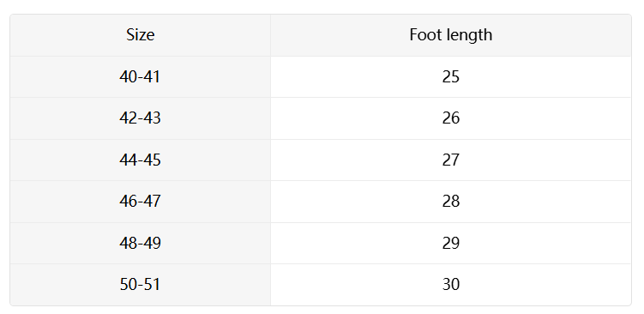Click the digits 45 in size column
This screenshot has height=314, width=644.
coord(152,160)
